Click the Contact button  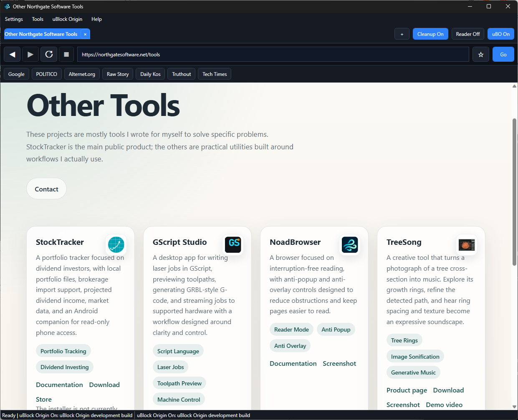(x=46, y=189)
